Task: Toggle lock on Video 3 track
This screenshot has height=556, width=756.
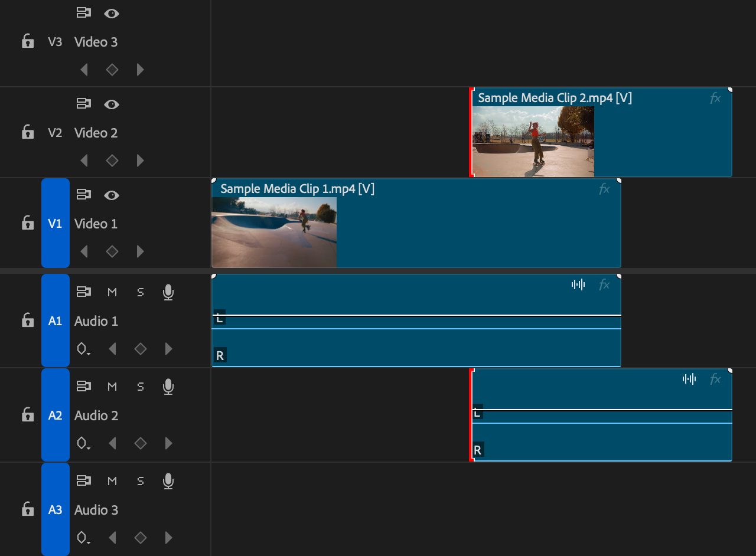Action: click(27, 41)
